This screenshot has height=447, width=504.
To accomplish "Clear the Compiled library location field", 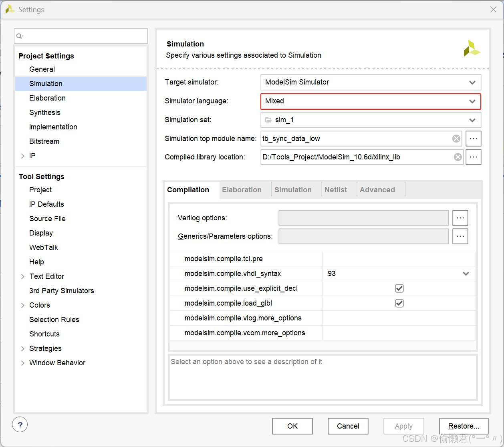I will coord(458,157).
